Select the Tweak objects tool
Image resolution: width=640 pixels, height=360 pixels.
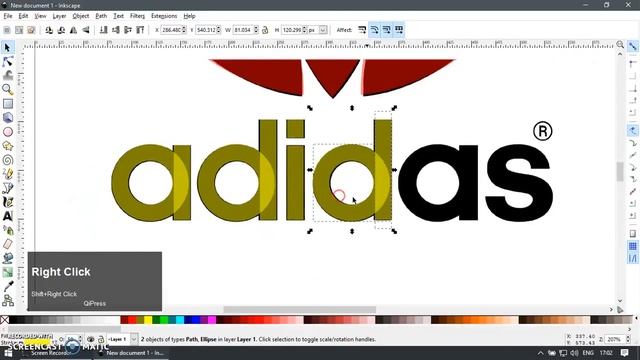[x=7, y=76]
